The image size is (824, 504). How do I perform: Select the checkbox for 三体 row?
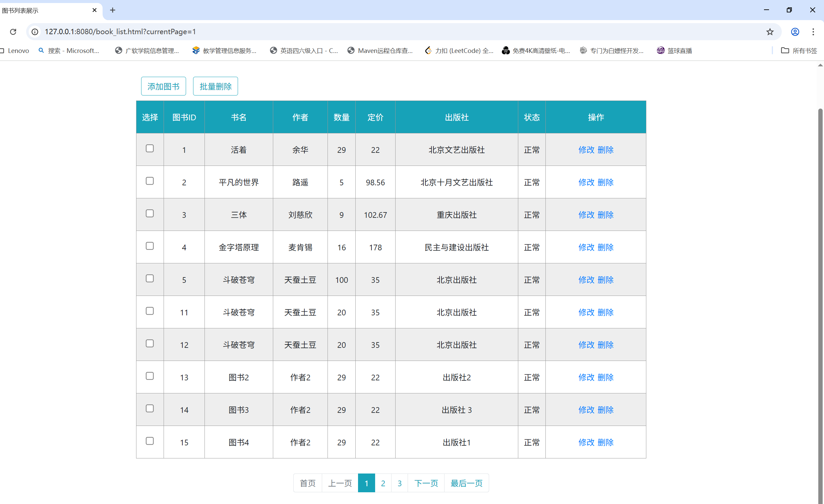150,213
